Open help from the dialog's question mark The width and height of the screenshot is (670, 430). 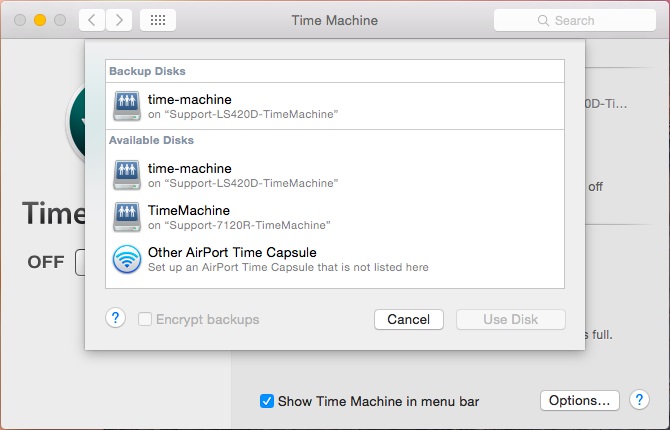tap(116, 318)
